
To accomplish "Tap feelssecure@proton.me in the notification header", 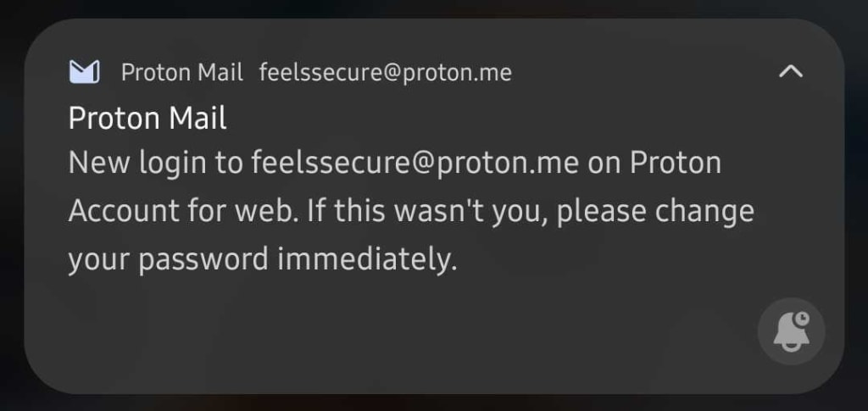I will (386, 73).
